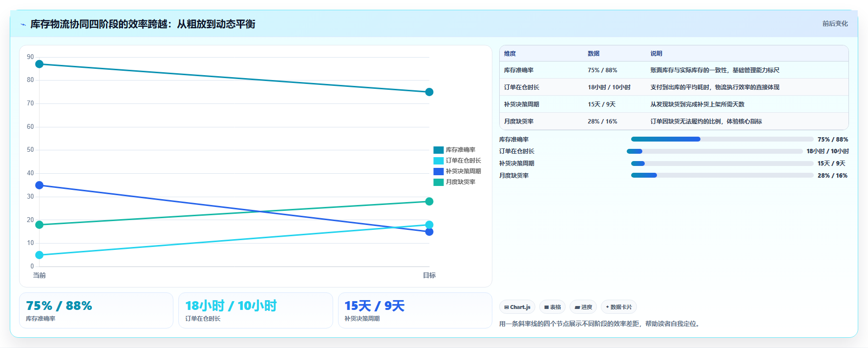Click the 账面库存与实际库存 description text
Screen dimensions: 868x348
point(715,70)
